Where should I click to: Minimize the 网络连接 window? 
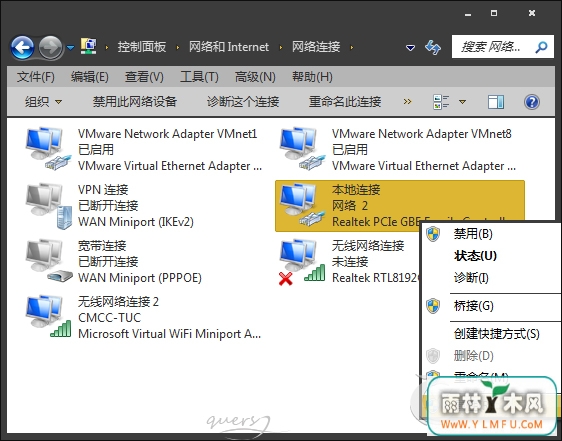pos(467,14)
